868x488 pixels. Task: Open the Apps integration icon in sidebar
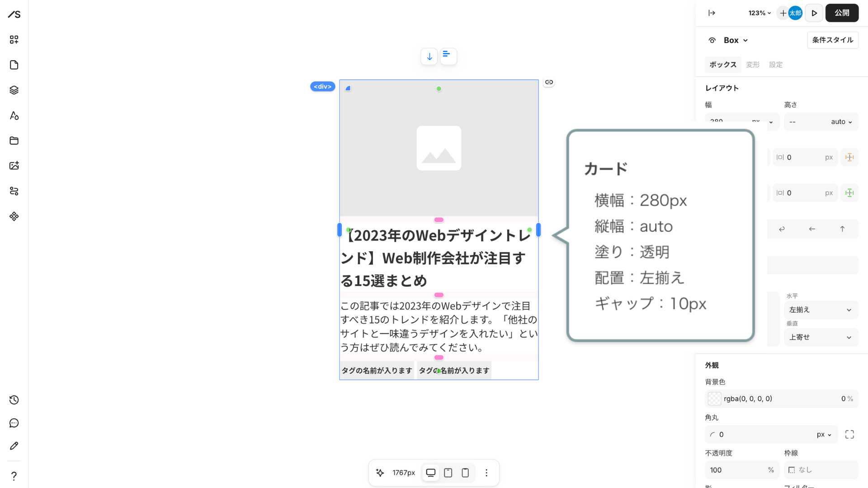pos(14,216)
